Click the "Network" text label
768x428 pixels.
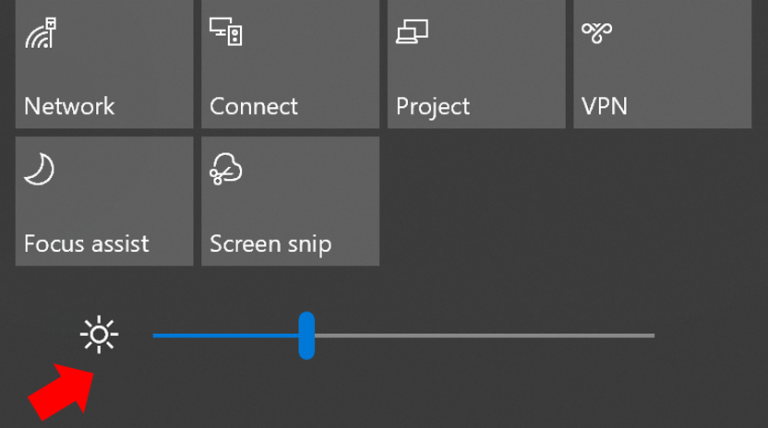[69, 106]
